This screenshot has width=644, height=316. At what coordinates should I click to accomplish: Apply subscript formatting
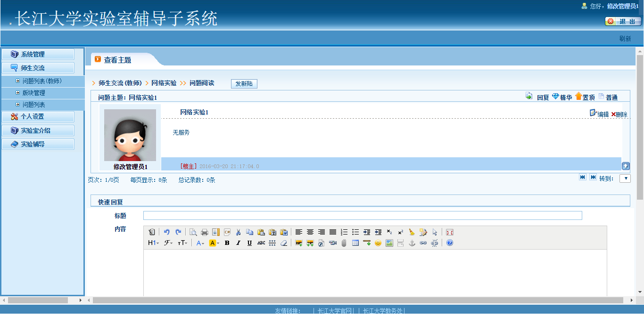click(389, 232)
